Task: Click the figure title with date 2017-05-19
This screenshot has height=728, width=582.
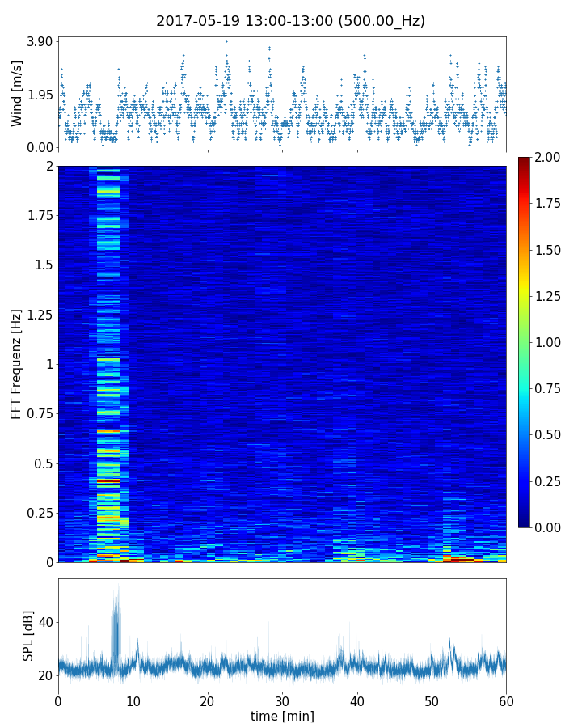Action: 290,21
